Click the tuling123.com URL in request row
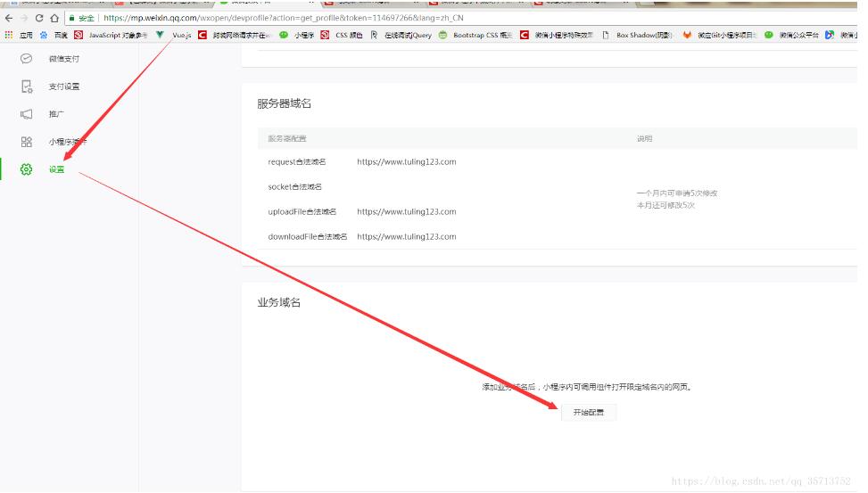868x493 pixels. coord(406,161)
